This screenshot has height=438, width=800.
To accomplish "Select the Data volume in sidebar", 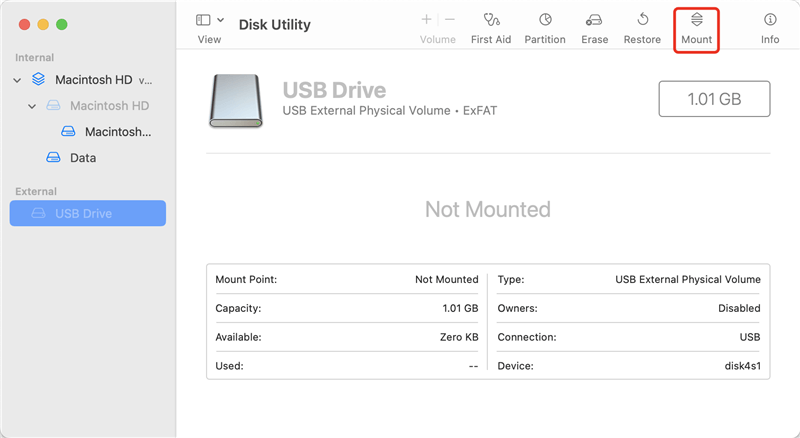I will [x=83, y=158].
